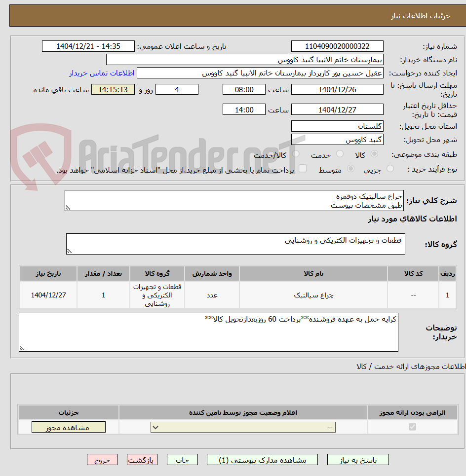Grab resize handle of شرح کلی نیاز box
Screen dimensions: 466x476
pos(68,208)
